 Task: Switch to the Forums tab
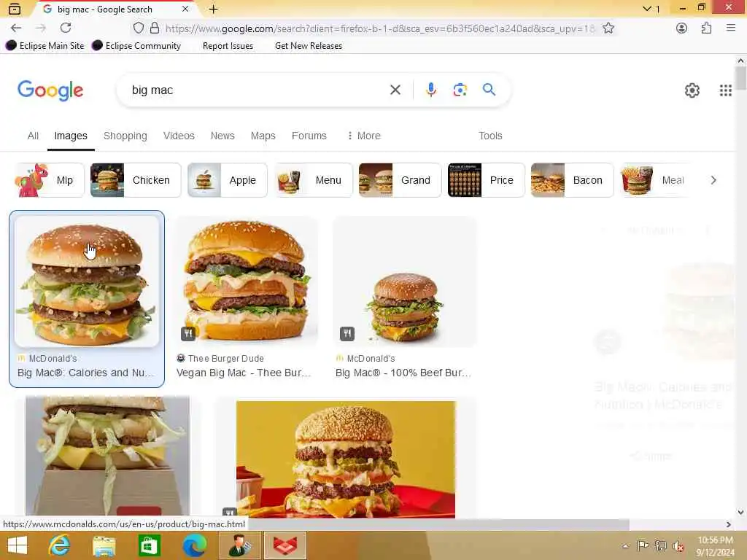tap(309, 136)
